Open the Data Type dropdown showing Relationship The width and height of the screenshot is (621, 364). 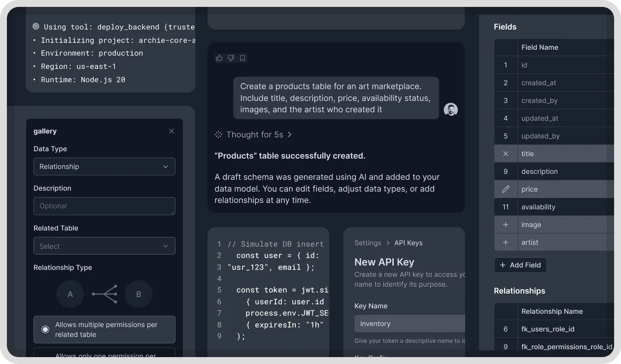[104, 166]
